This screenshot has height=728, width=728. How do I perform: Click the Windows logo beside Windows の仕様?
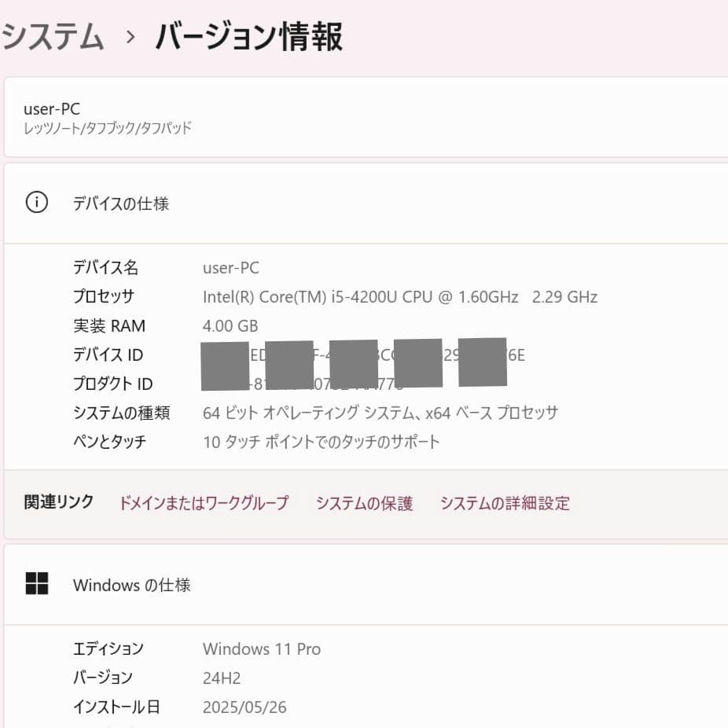point(39,584)
